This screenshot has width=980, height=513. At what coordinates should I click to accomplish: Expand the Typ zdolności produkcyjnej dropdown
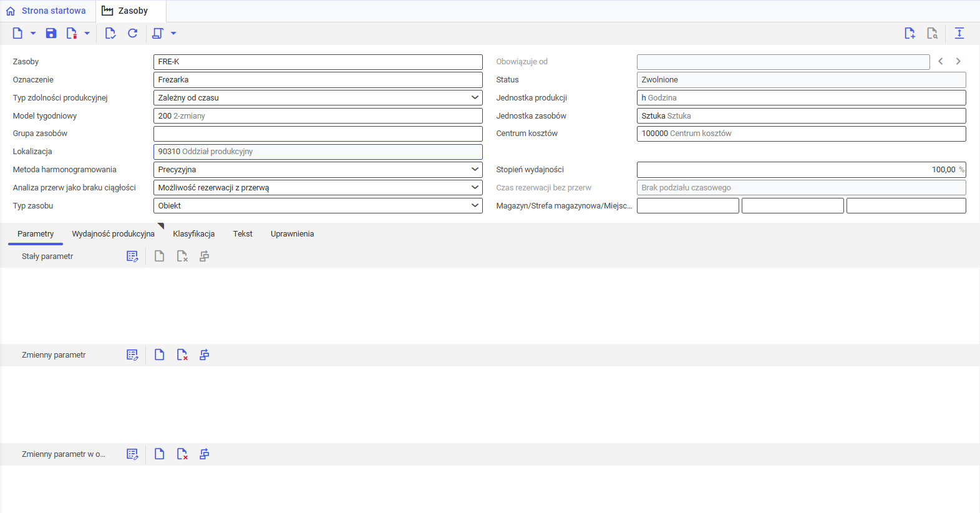pos(475,98)
